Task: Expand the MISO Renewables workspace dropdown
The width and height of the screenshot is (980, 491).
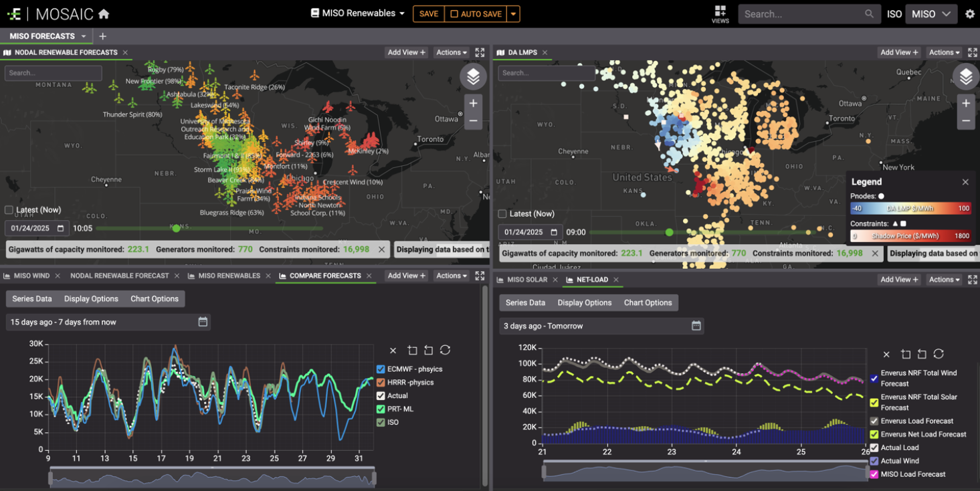Action: (x=401, y=14)
